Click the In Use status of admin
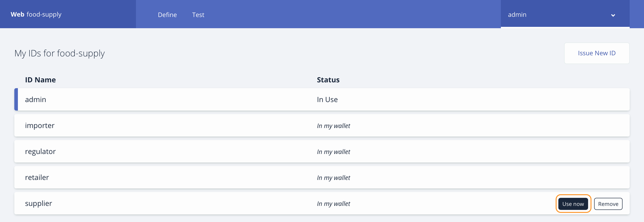 tap(327, 99)
